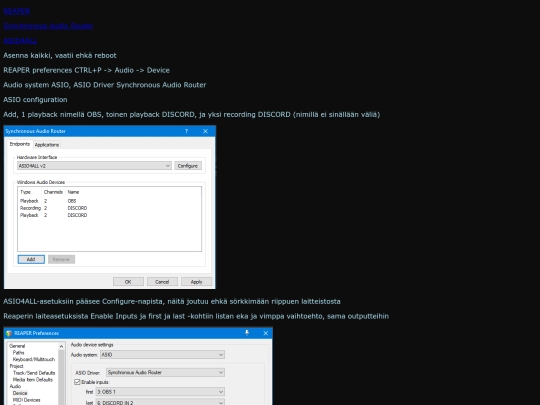Select the Recording DISCORD device row
The height and width of the screenshot is (405, 540).
point(109,208)
